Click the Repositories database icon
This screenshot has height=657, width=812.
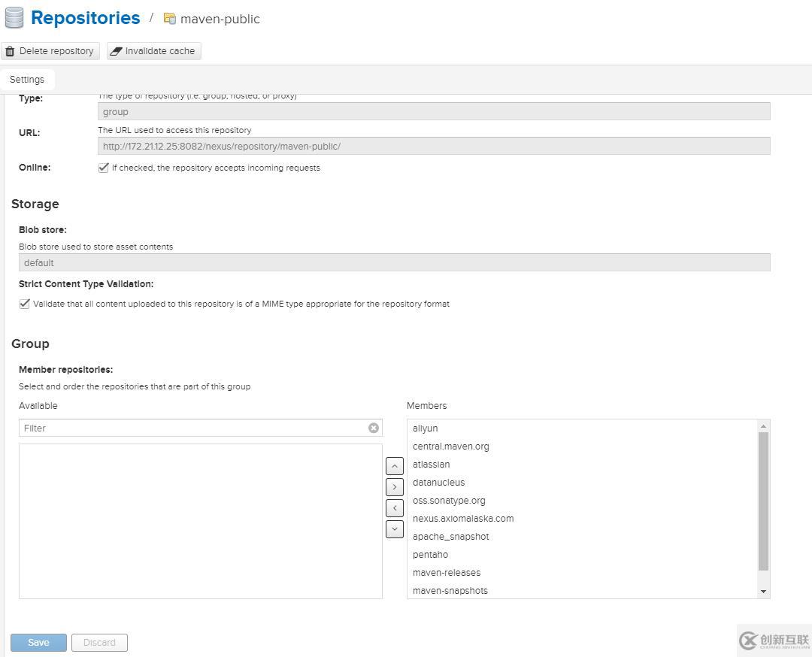coord(14,17)
